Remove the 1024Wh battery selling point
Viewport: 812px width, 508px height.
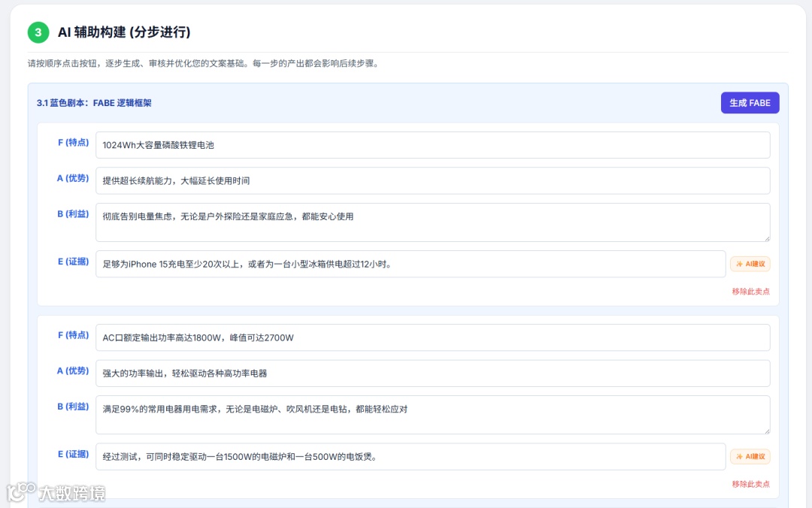(750, 292)
